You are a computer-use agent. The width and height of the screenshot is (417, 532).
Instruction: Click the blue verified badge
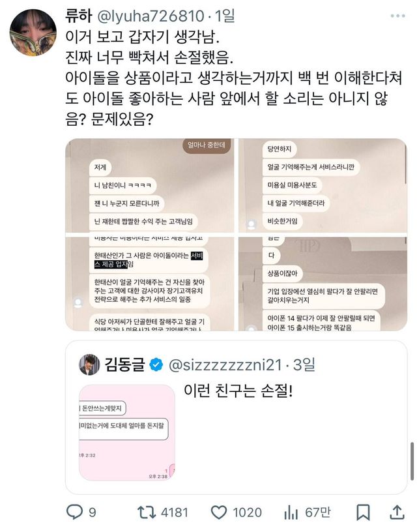point(156,364)
